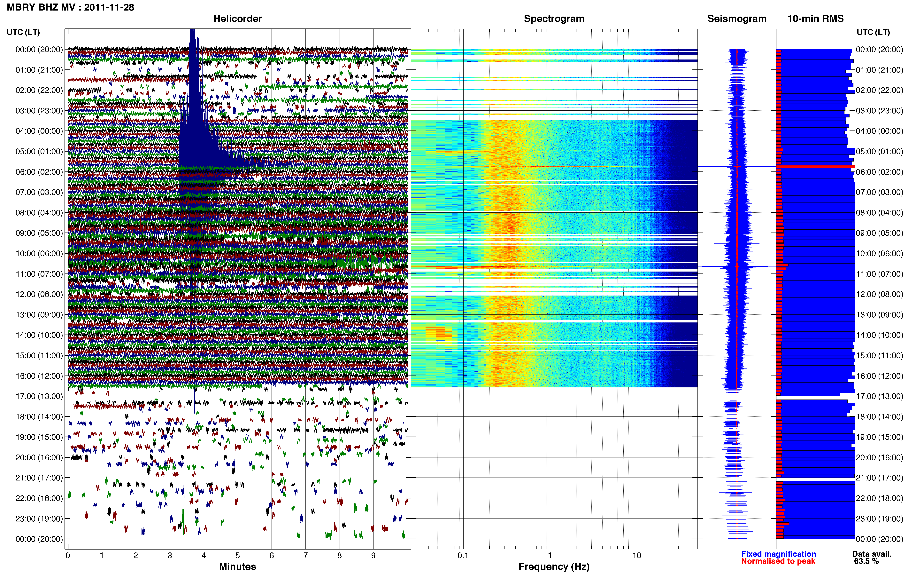Click right-side time label '10:00 (06:00)'

879,253
